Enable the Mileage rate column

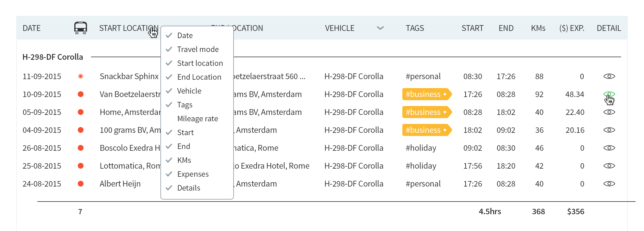point(197,119)
